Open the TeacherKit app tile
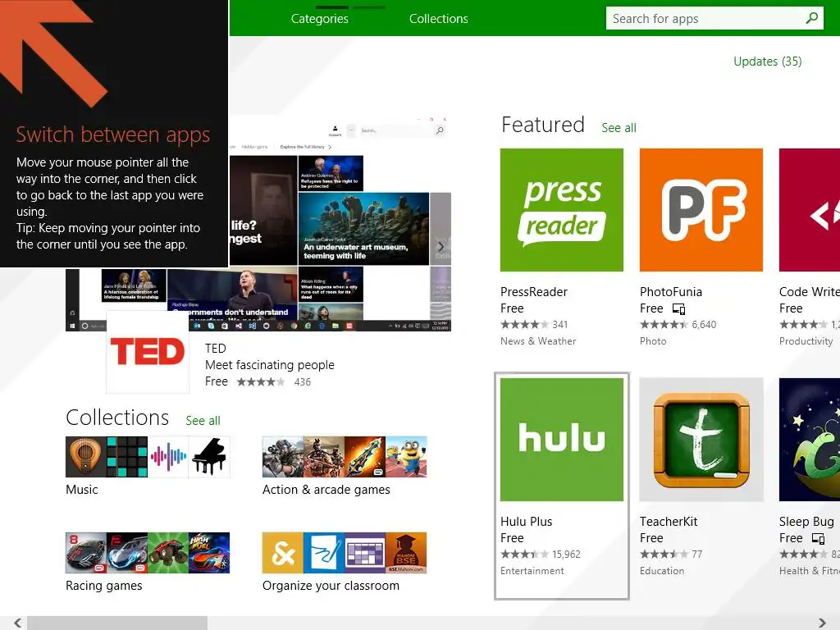Image resolution: width=840 pixels, height=630 pixels. pos(701,440)
